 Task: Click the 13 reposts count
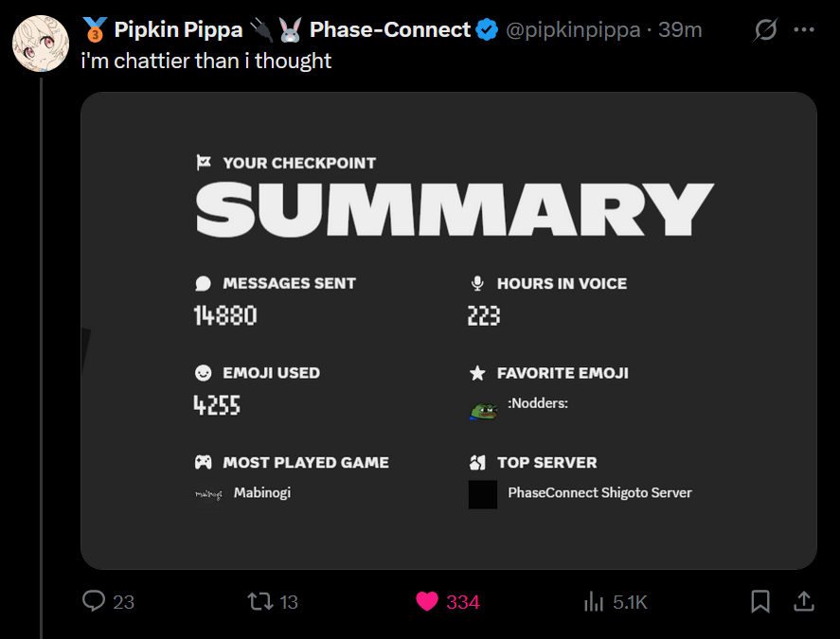click(x=289, y=602)
